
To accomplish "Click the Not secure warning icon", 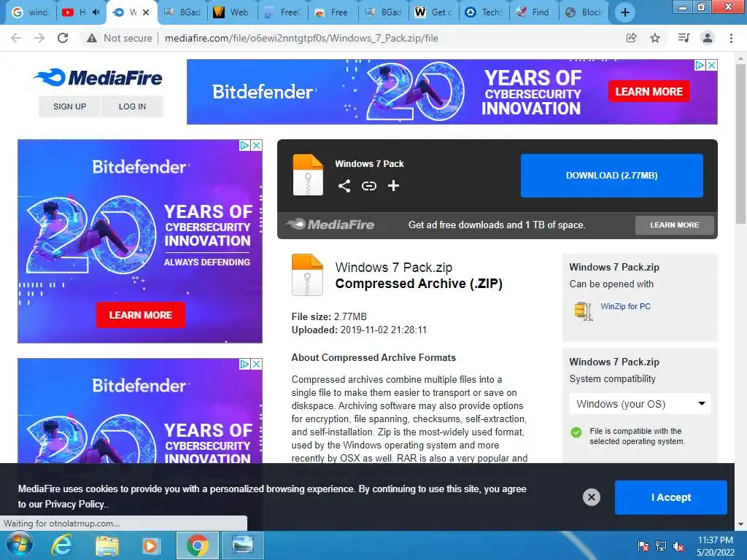I will [x=92, y=38].
